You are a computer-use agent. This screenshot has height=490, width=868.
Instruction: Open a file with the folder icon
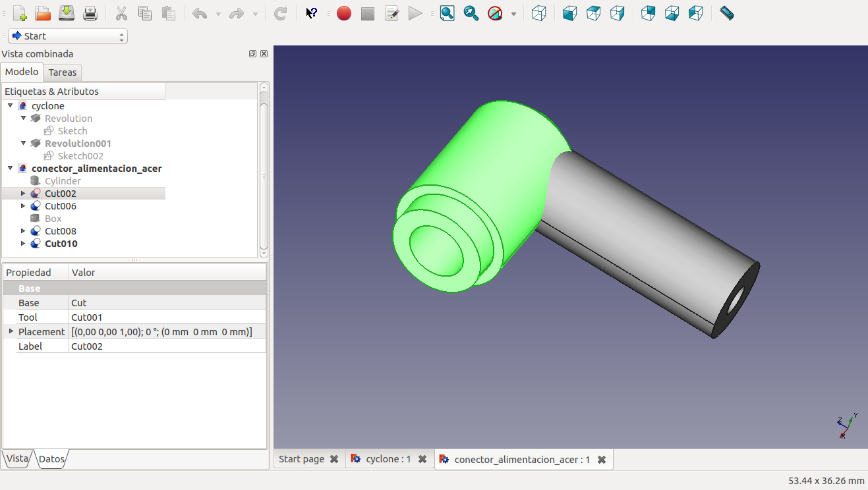(43, 13)
